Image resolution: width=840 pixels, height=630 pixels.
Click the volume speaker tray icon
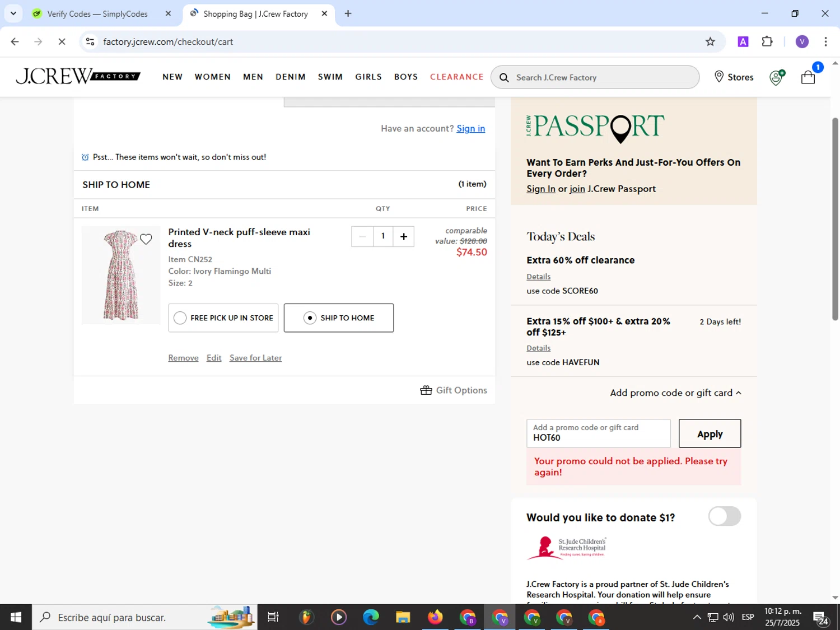click(729, 617)
